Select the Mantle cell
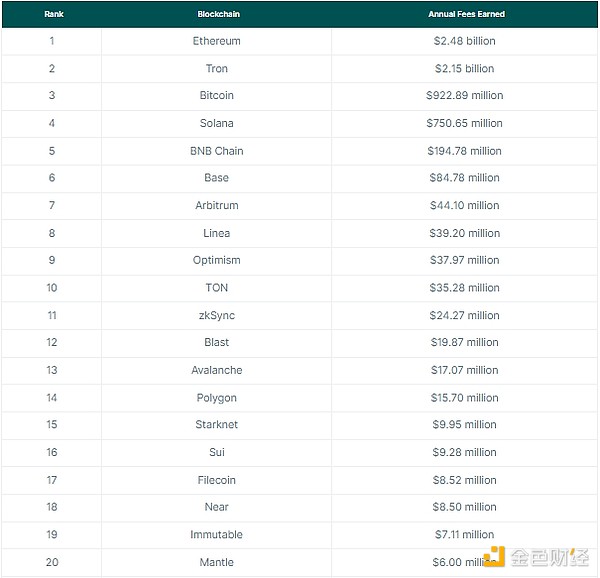Image resolution: width=600 pixels, height=578 pixels. click(217, 562)
